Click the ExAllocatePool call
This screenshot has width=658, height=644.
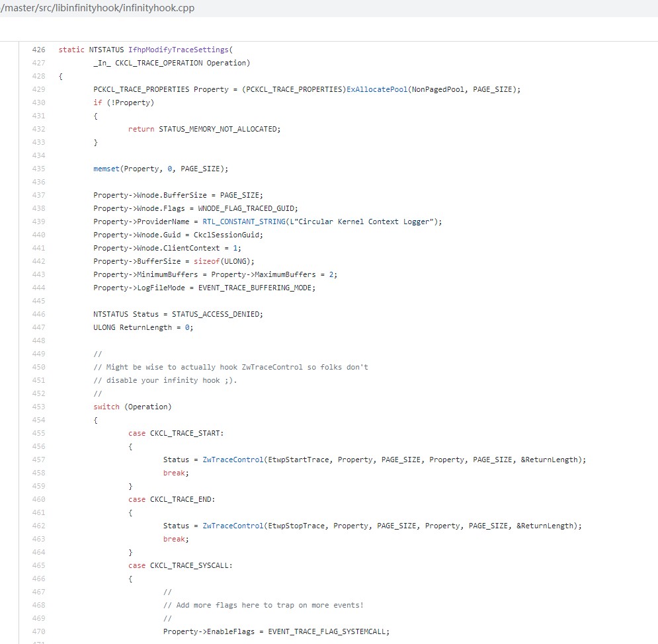pos(377,89)
